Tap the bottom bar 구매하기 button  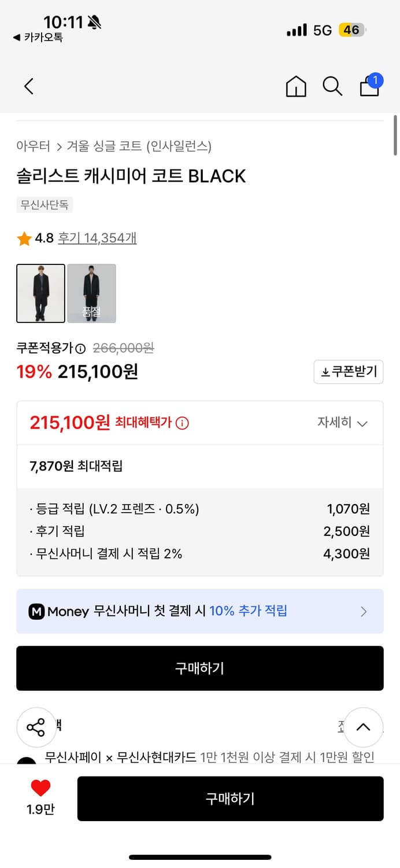pos(230,799)
